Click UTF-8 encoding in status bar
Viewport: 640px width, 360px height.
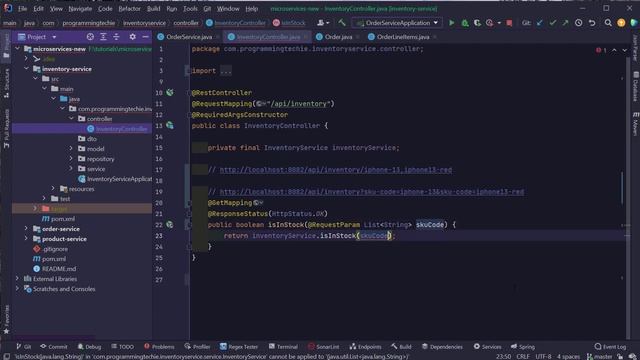543,356
